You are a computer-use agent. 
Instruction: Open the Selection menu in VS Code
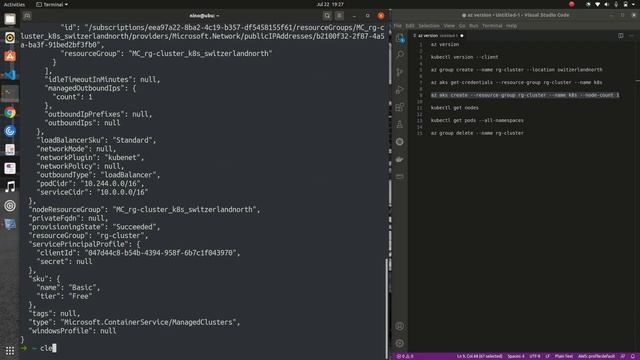pyautogui.click(x=429, y=26)
